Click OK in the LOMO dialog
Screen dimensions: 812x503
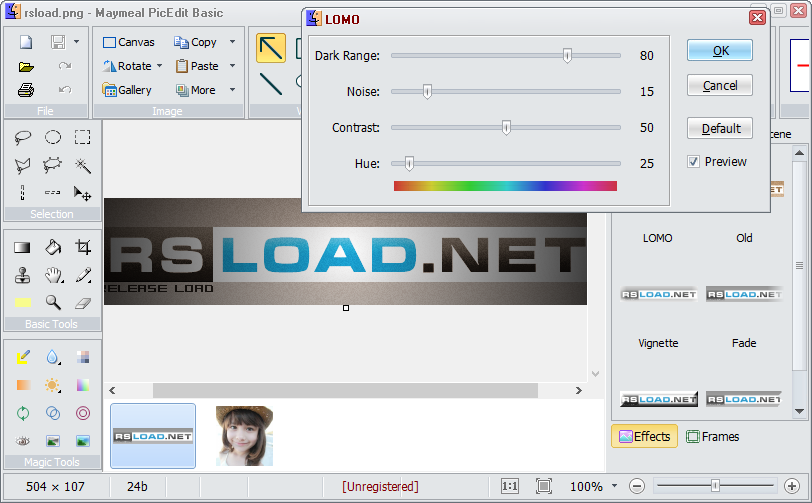[720, 50]
